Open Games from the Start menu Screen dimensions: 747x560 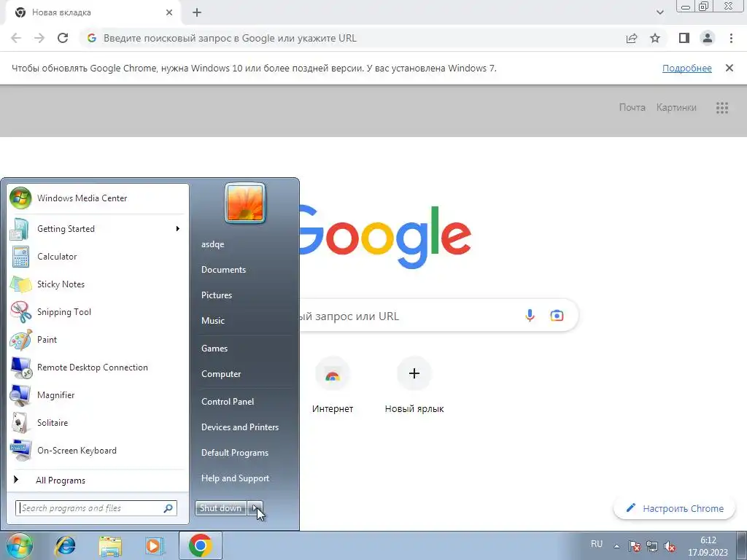(245, 348)
